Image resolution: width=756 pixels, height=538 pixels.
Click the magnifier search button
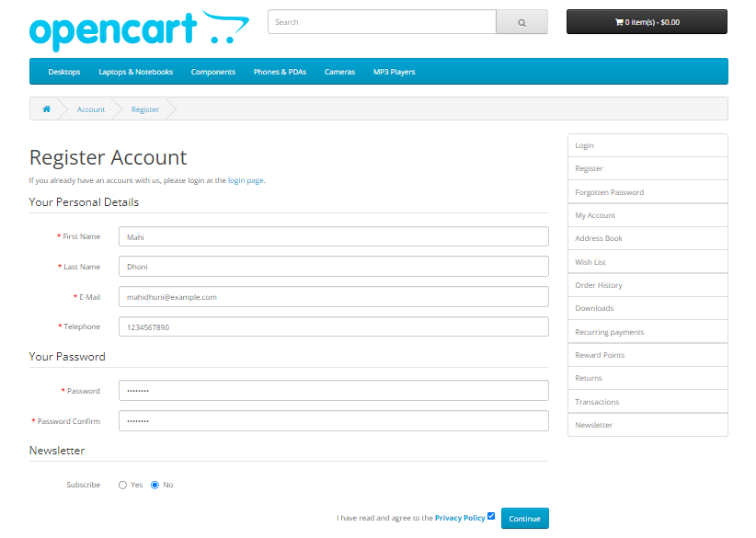[521, 22]
